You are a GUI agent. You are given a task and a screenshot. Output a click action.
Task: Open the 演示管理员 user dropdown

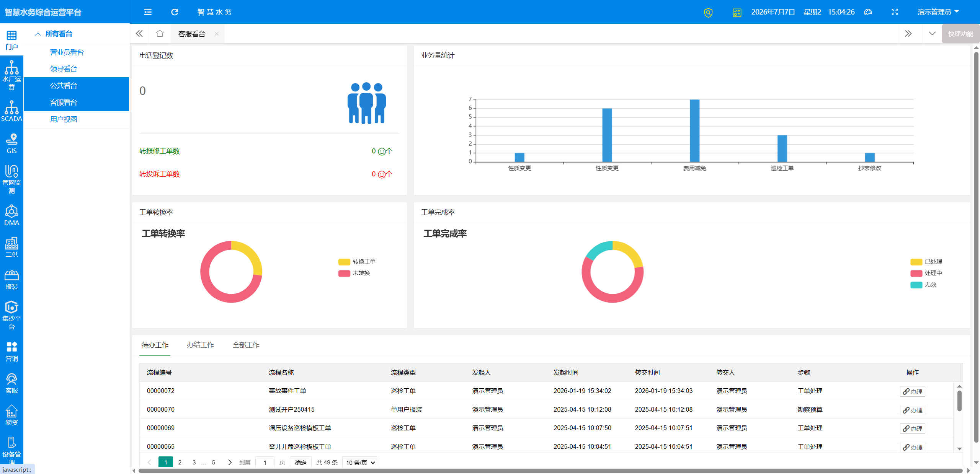938,12
